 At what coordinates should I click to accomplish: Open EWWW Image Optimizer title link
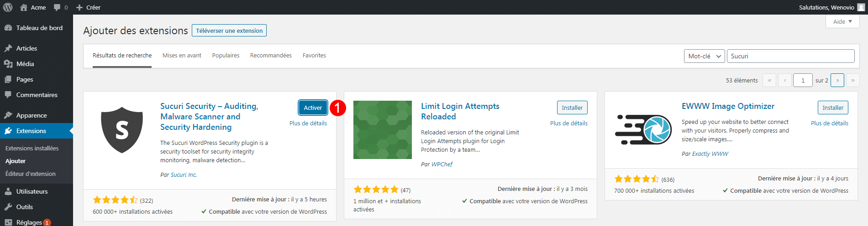click(728, 106)
